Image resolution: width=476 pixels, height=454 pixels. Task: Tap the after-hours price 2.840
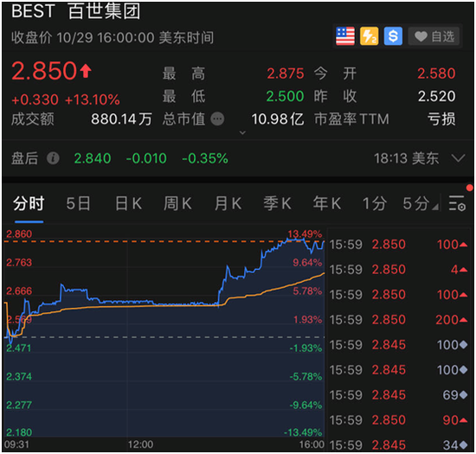tap(93, 158)
